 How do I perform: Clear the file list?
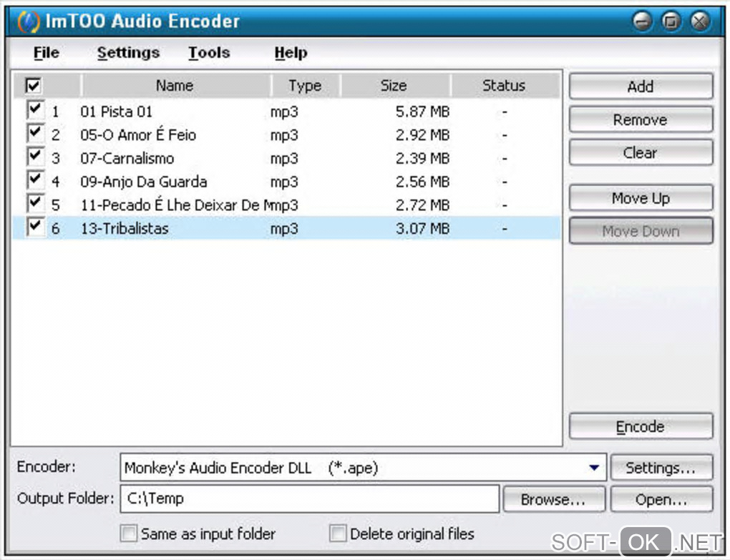(x=641, y=152)
